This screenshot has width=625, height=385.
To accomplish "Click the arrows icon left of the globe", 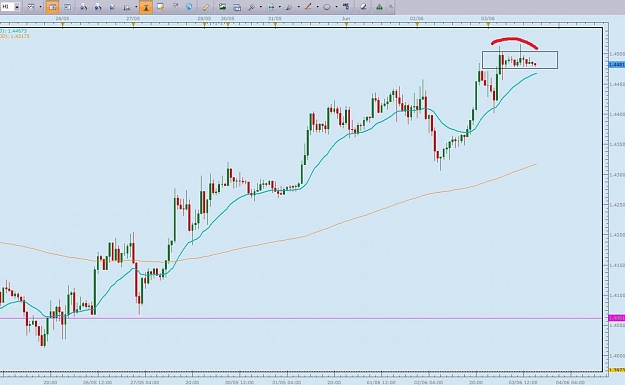I will 175,6.
